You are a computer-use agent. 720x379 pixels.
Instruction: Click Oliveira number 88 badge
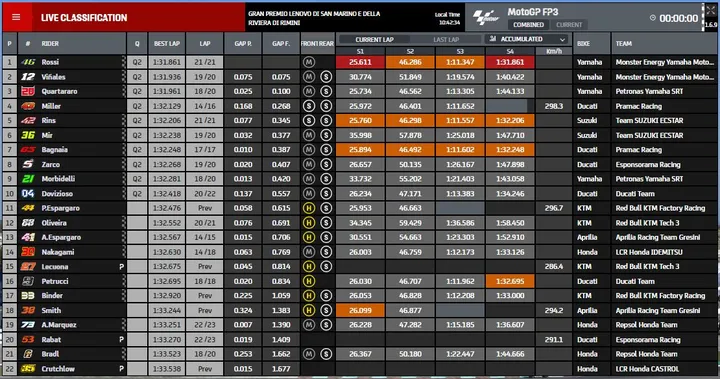coord(28,223)
